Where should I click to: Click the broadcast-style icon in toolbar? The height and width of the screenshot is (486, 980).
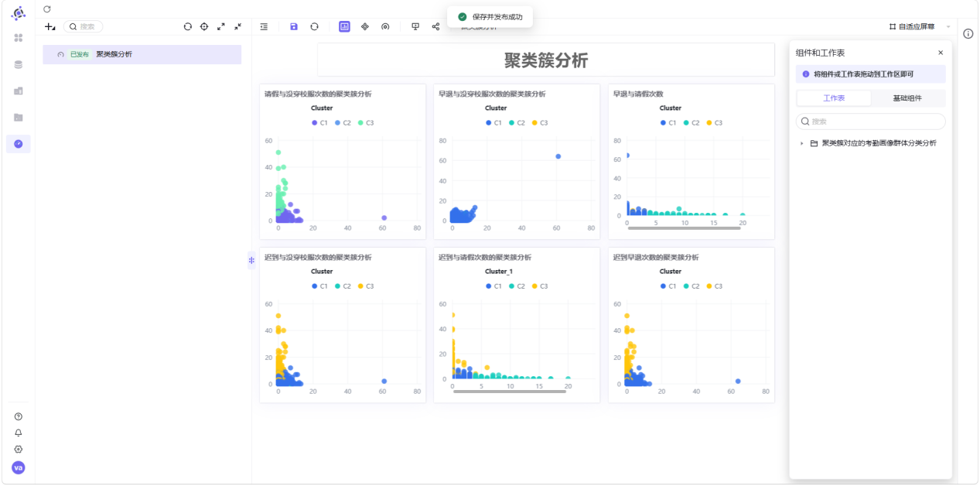(385, 26)
